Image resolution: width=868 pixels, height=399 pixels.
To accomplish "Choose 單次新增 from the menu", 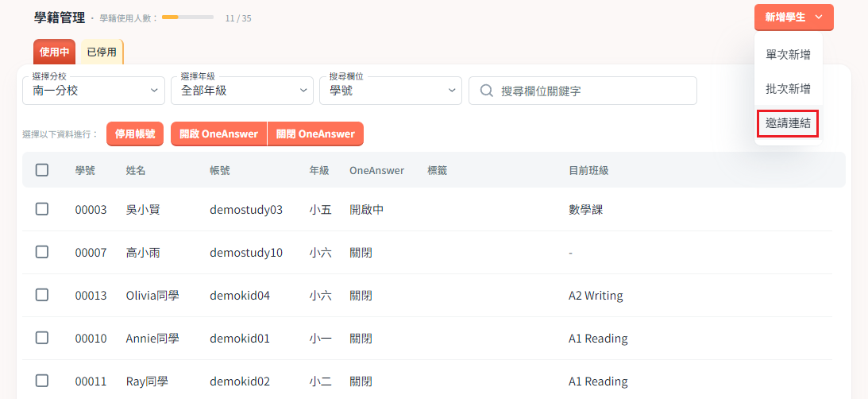I will pos(789,54).
